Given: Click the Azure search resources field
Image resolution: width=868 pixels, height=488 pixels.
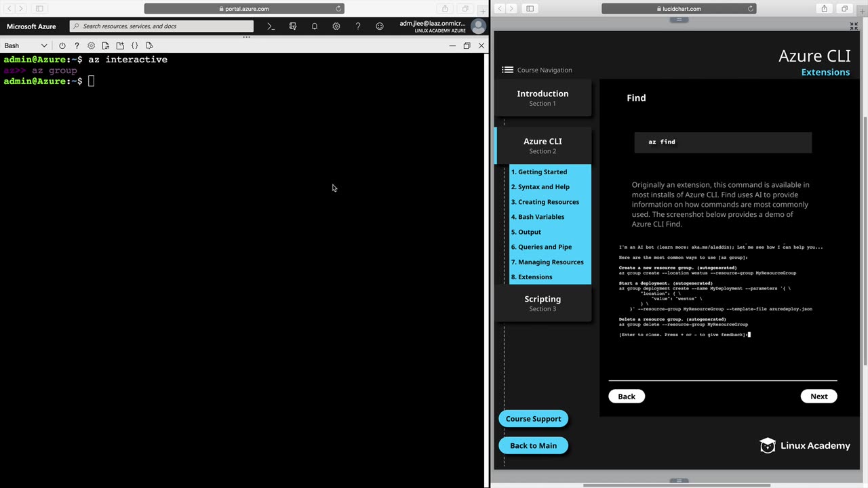Looking at the screenshot, I should [161, 26].
